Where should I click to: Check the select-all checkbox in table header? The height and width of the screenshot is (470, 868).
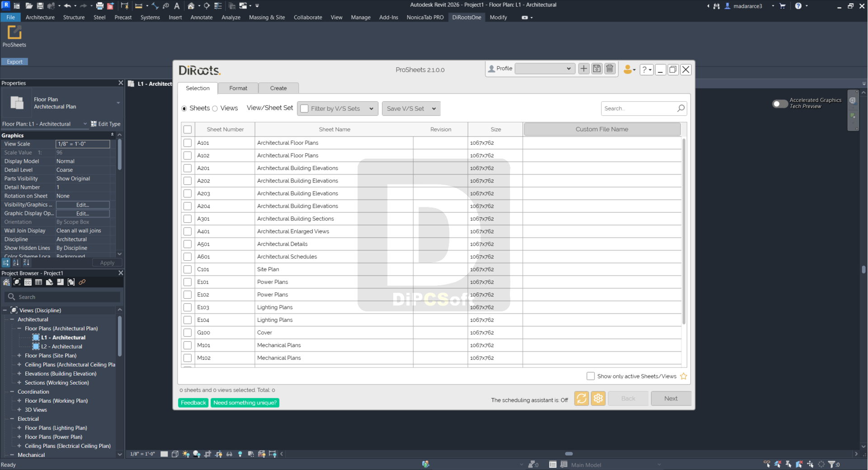coord(188,130)
